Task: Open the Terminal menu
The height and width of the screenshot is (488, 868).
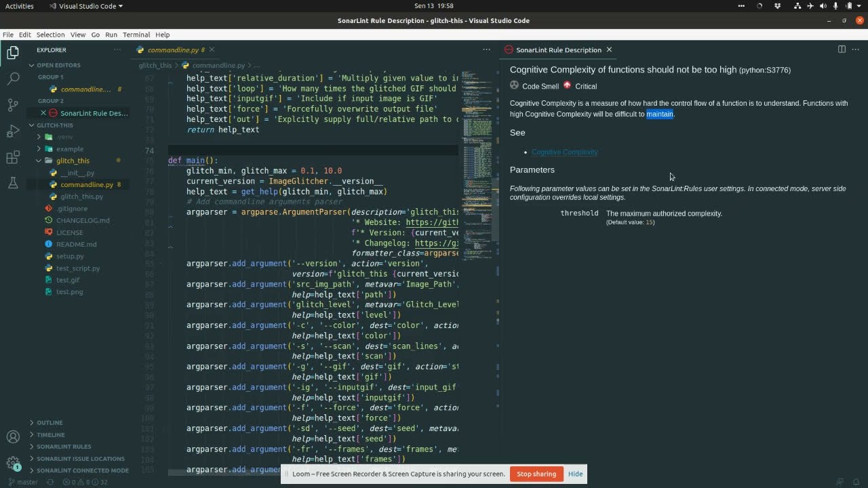Action: point(136,35)
